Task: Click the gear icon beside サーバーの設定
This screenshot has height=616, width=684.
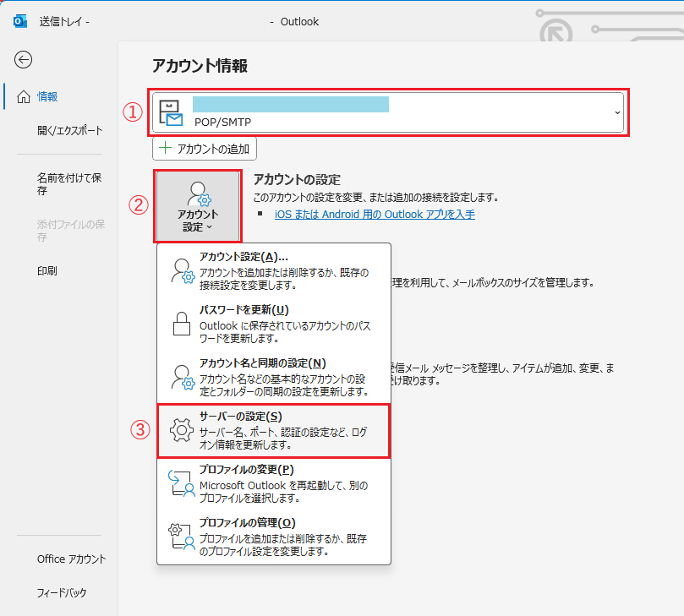Action: pyautogui.click(x=181, y=429)
